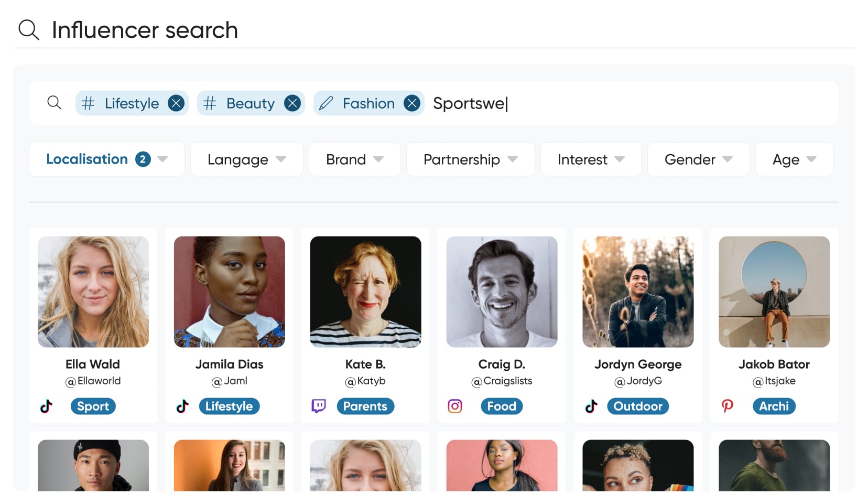Click the search magnifier icon in the filter bar
Screen dimensions: 868x504
(55, 103)
